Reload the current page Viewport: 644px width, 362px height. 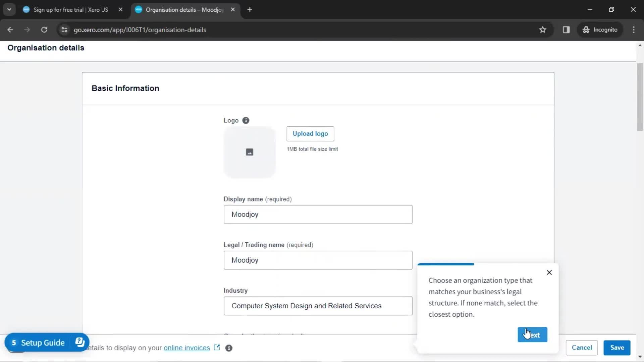point(44,30)
